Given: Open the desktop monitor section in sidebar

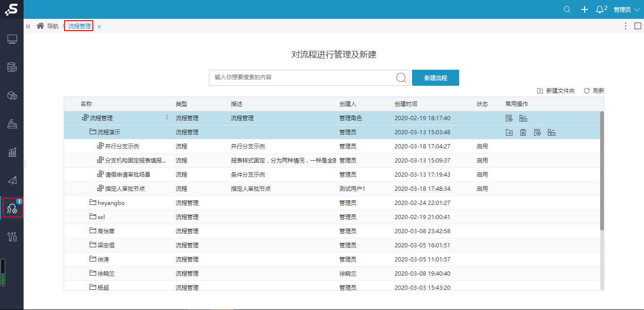Looking at the screenshot, I should (x=12, y=40).
